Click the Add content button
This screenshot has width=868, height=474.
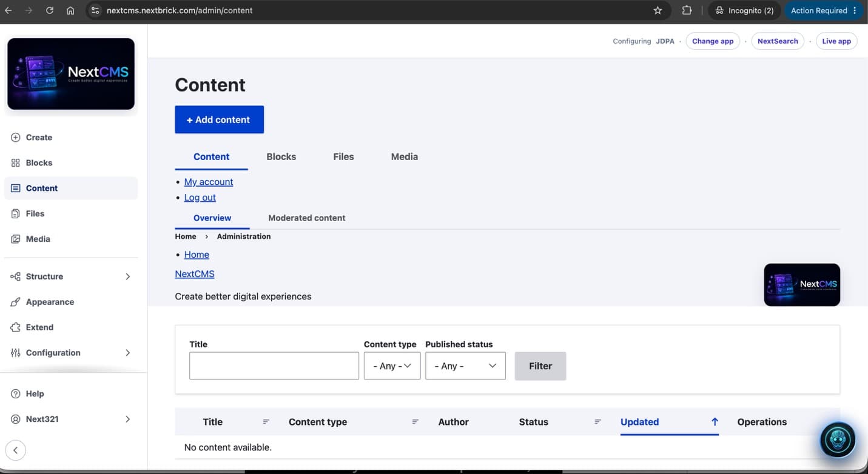click(219, 119)
